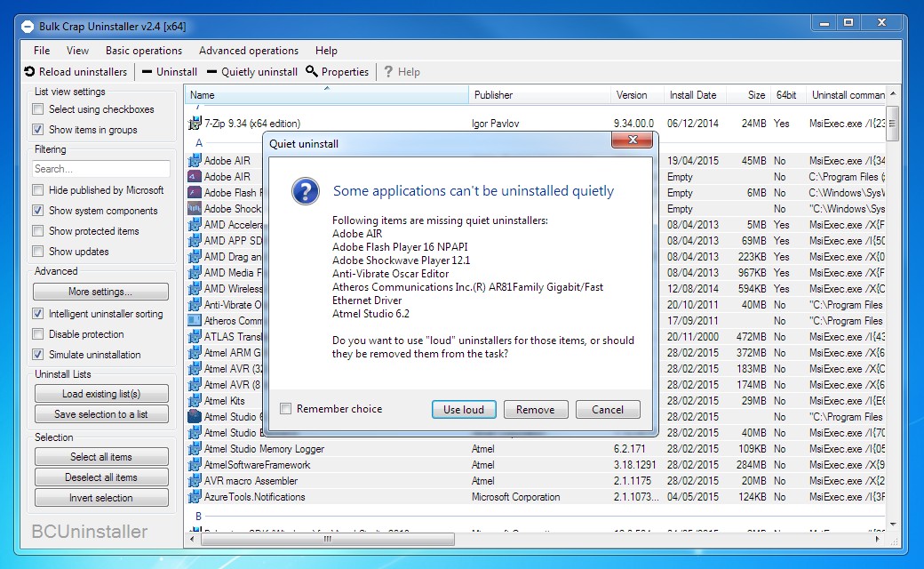
Task: Click the 7-Zip 9.34 row icon
Action: 195,124
